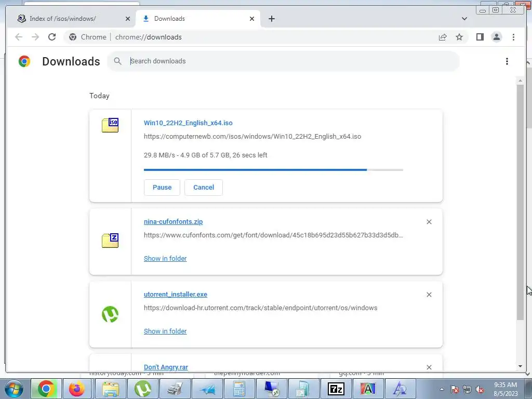Viewport: 532px width, 399px height.
Task: Open Downloads page more actions menu
Action: tap(507, 61)
